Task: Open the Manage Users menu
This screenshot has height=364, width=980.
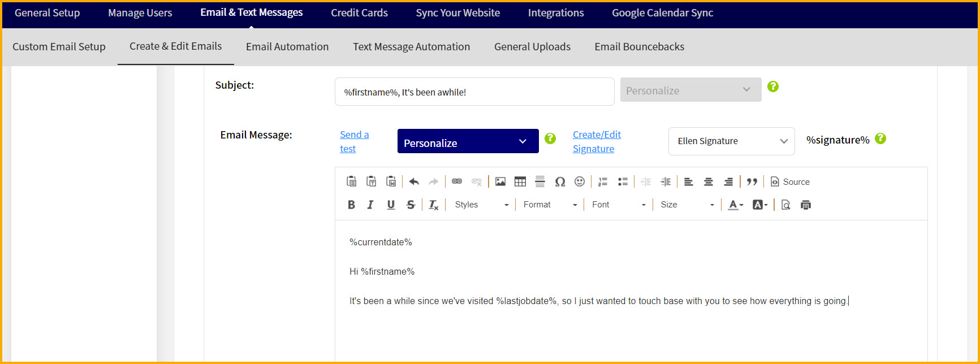Action: point(140,13)
